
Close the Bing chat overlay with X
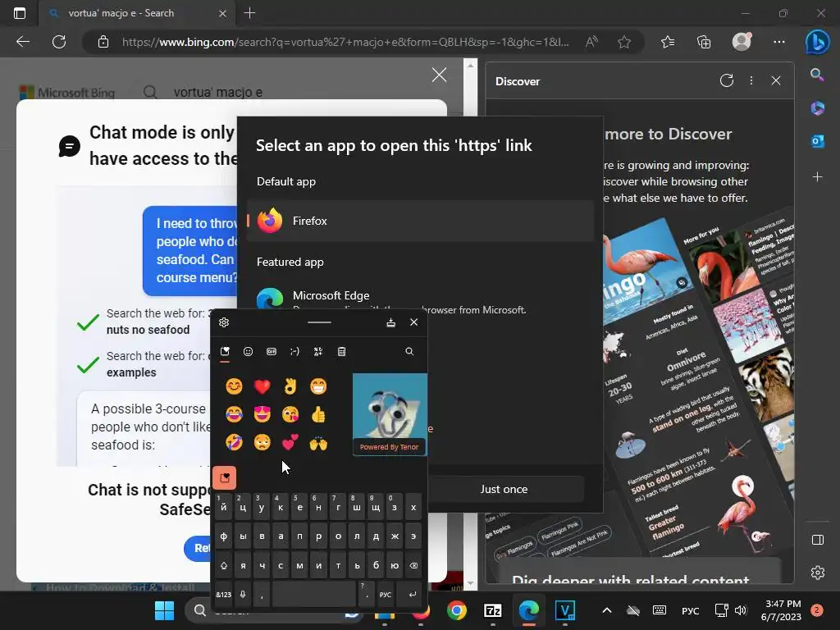[440, 75]
